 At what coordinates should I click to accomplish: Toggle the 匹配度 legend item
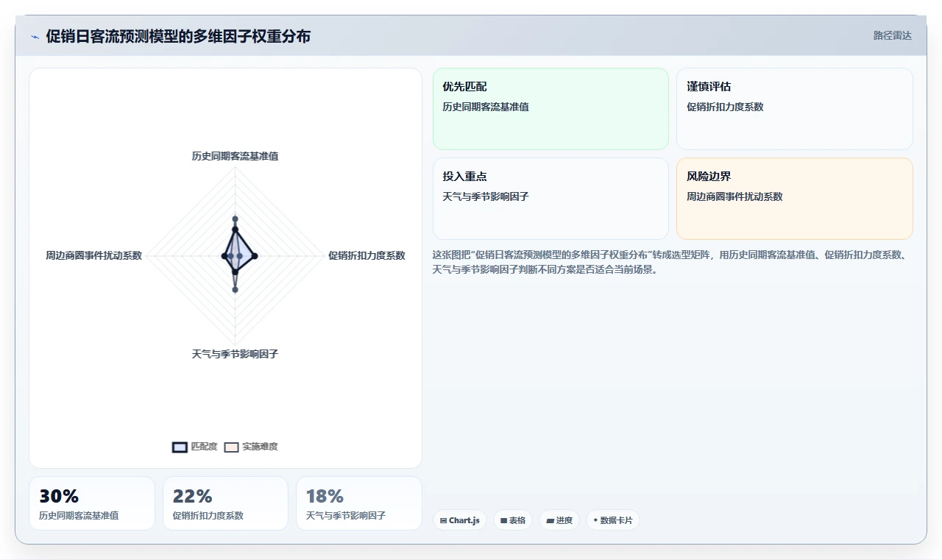[x=195, y=447]
